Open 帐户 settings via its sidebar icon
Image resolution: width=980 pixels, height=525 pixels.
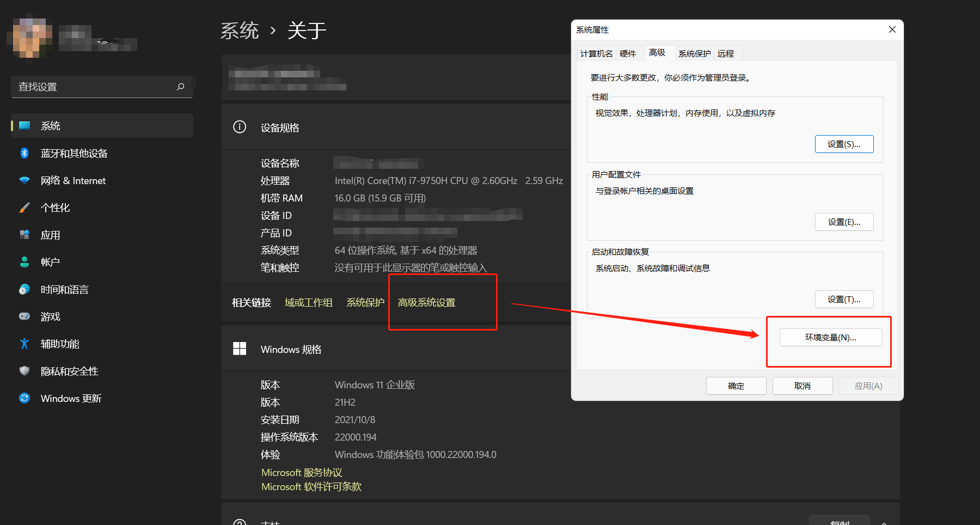(x=24, y=262)
